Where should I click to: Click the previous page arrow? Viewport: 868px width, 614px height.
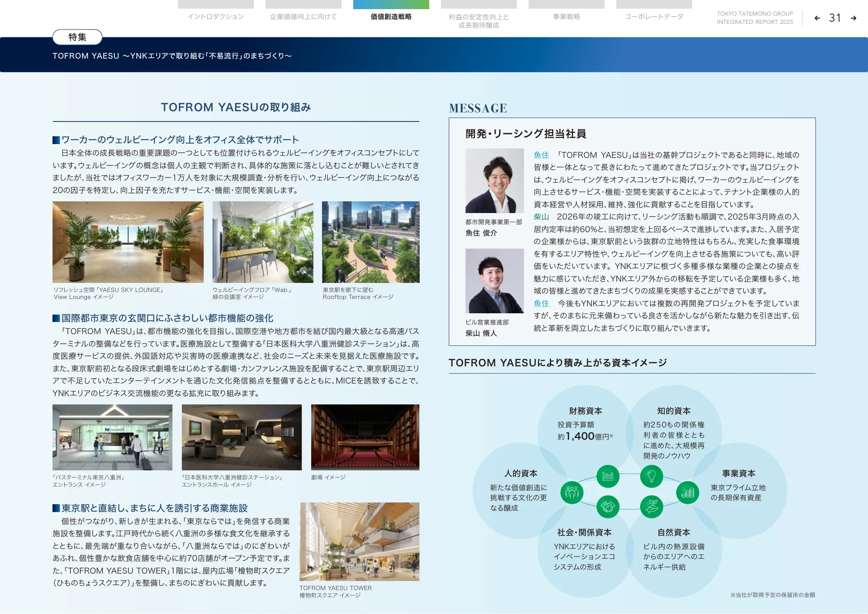click(817, 18)
